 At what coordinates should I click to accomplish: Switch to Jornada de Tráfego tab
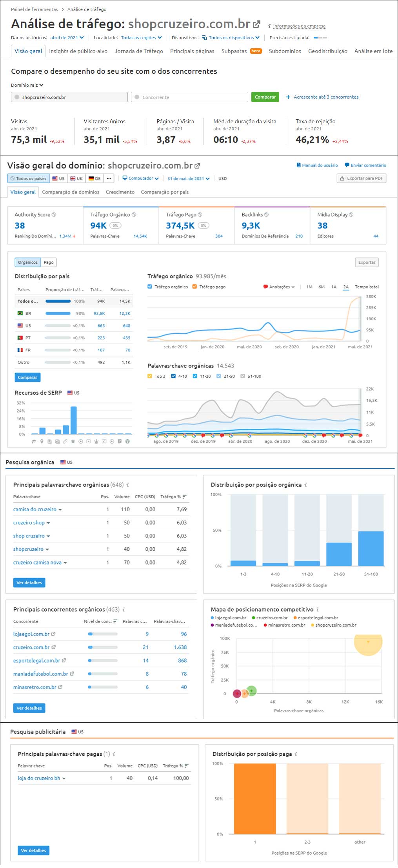(139, 51)
